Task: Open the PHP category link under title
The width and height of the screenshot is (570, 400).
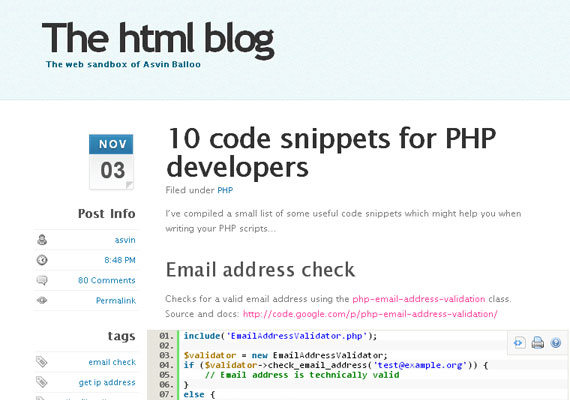Action: tap(225, 190)
